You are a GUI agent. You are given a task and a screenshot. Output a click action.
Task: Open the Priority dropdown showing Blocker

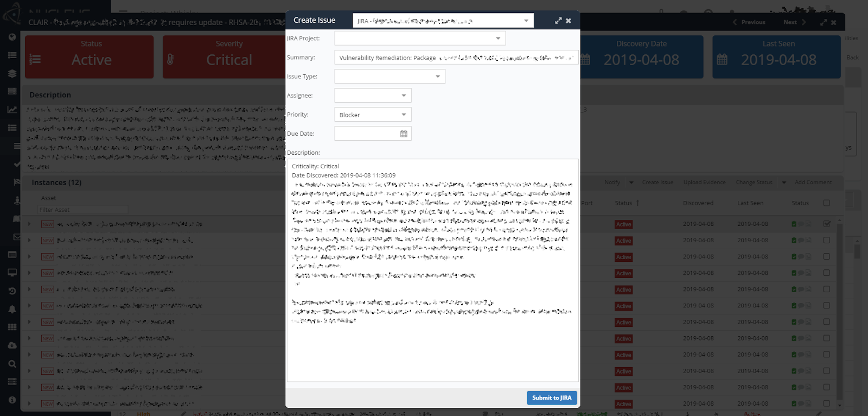(373, 115)
